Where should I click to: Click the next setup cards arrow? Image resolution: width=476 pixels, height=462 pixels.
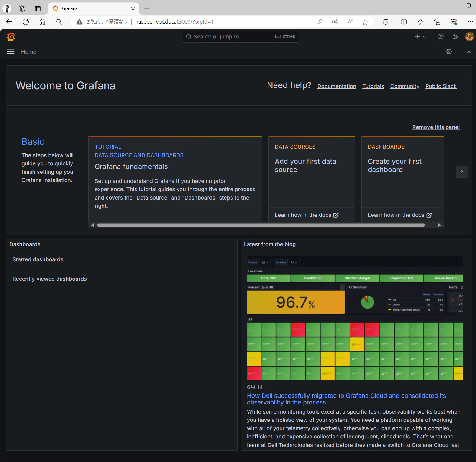pos(462,172)
